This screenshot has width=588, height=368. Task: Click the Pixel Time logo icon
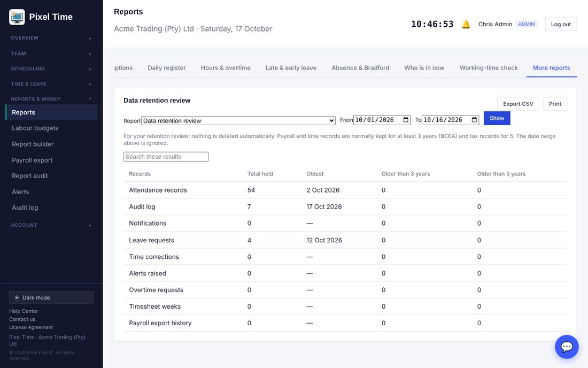17,17
